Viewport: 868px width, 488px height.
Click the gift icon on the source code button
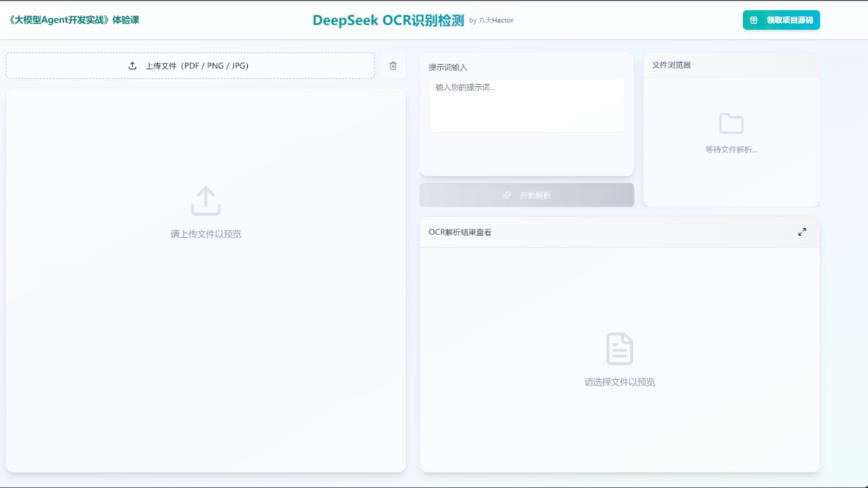(x=752, y=20)
